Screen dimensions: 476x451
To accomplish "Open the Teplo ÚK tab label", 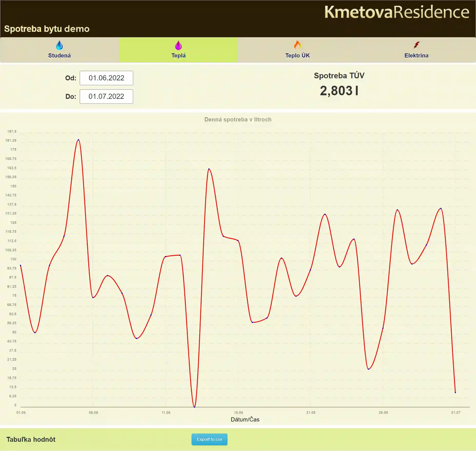I will click(297, 55).
